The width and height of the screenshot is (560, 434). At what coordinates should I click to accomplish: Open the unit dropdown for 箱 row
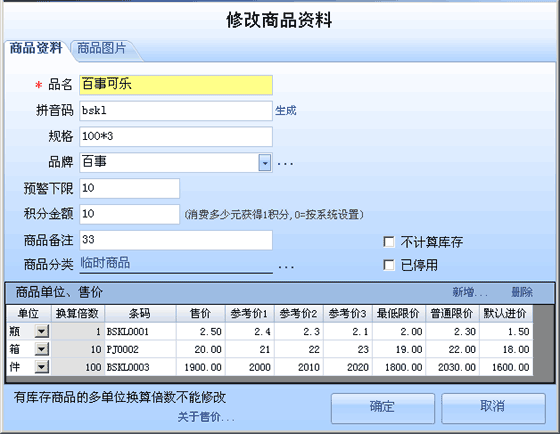(42, 349)
